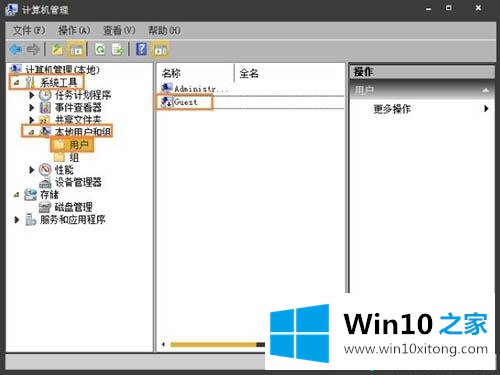
Task: Minimize the 计算机管理 window
Action: pyautogui.click(x=428, y=9)
